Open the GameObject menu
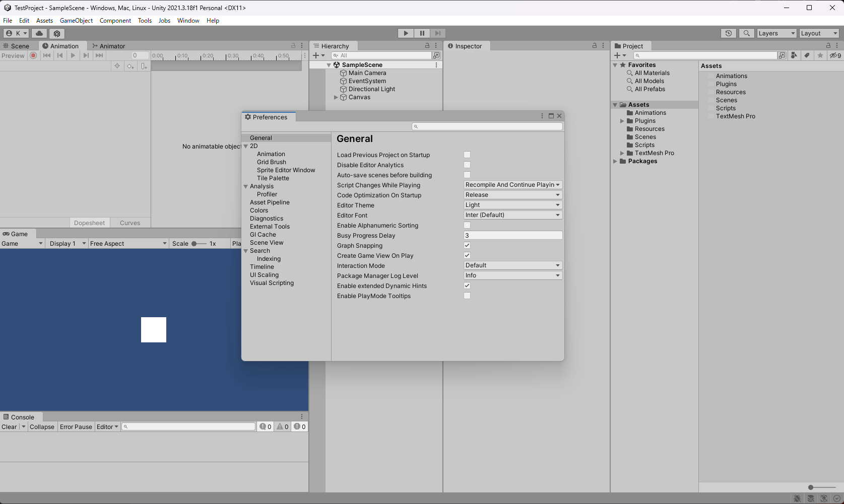The height and width of the screenshot is (504, 844). click(x=76, y=20)
